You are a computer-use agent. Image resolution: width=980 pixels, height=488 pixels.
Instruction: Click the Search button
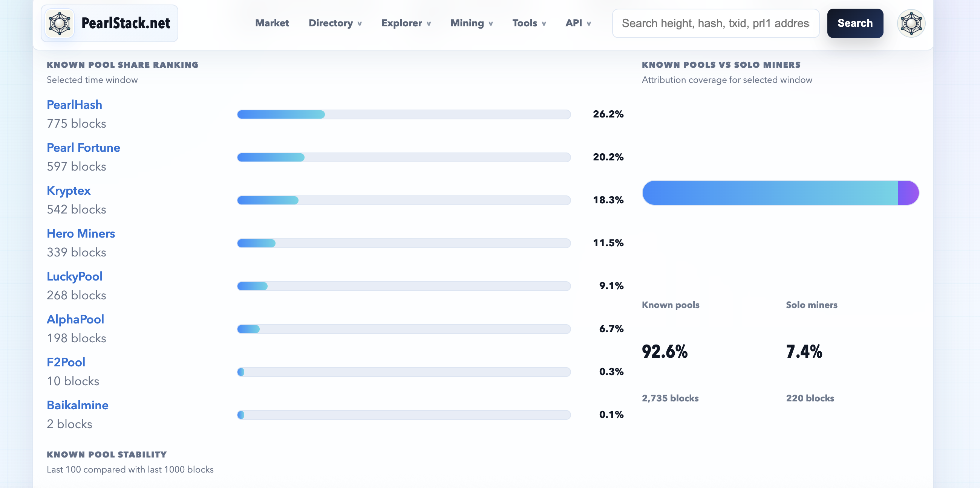(855, 23)
